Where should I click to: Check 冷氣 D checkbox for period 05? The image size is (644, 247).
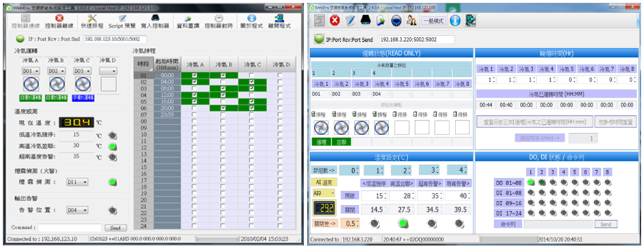click(x=280, y=102)
